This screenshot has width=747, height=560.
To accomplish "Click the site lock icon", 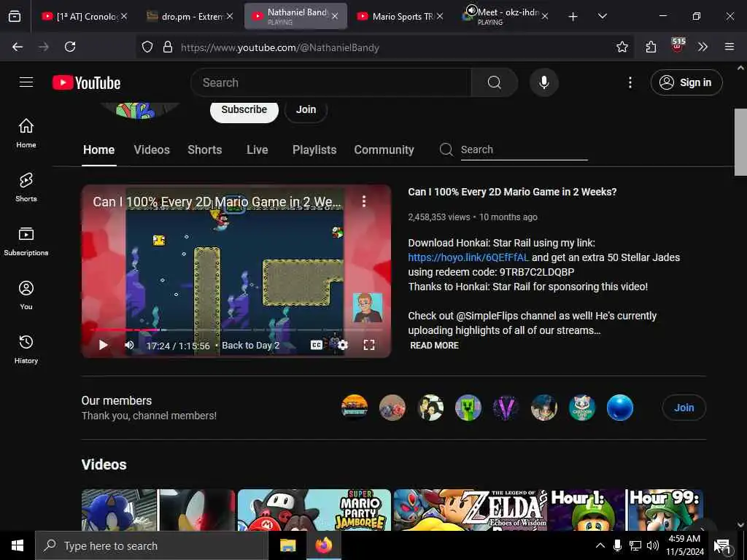I will click(168, 47).
